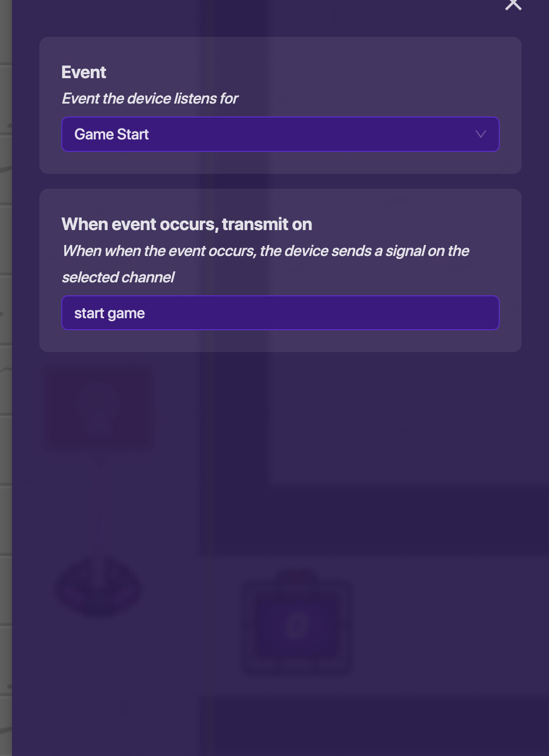Click the dimmed square sign device behind panel
The image size is (549, 756).
tap(99, 408)
